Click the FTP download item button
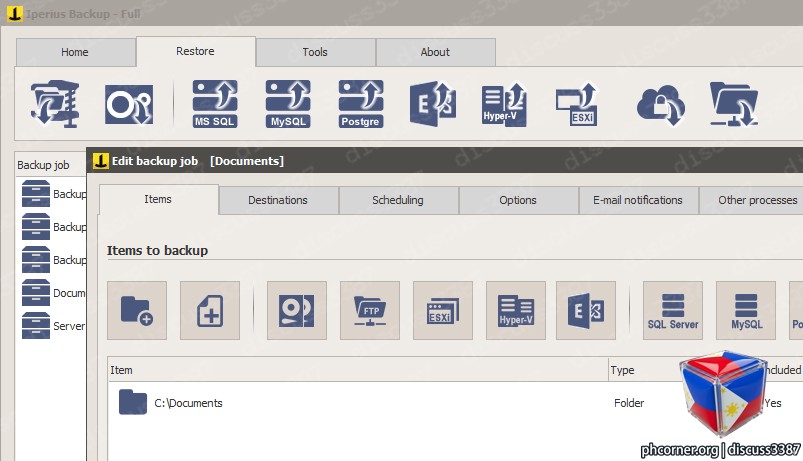This screenshot has height=461, width=803. (x=370, y=310)
